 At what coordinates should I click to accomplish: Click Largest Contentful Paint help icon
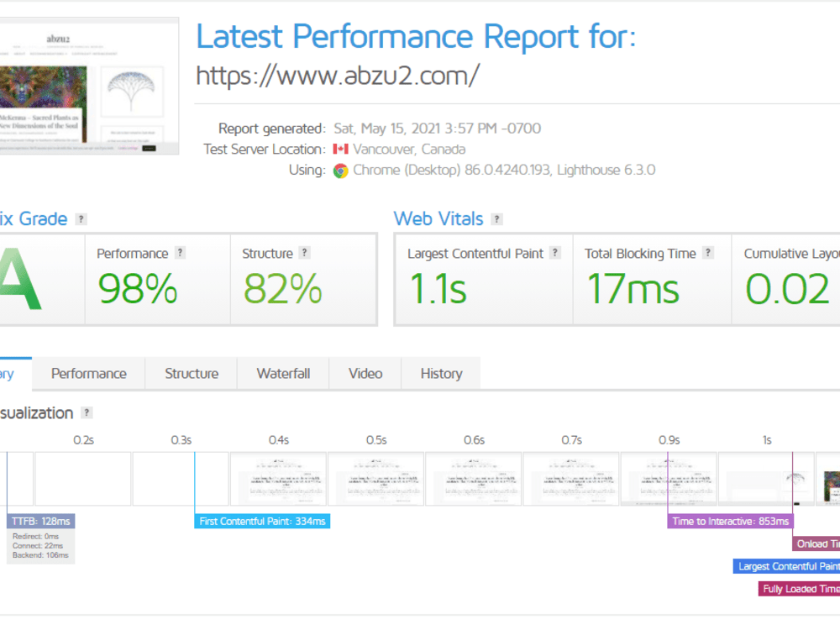[x=555, y=253]
